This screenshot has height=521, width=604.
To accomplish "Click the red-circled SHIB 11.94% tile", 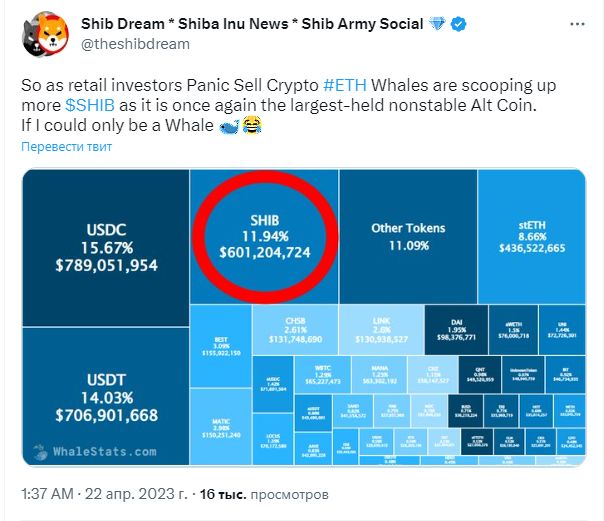I will click(264, 236).
